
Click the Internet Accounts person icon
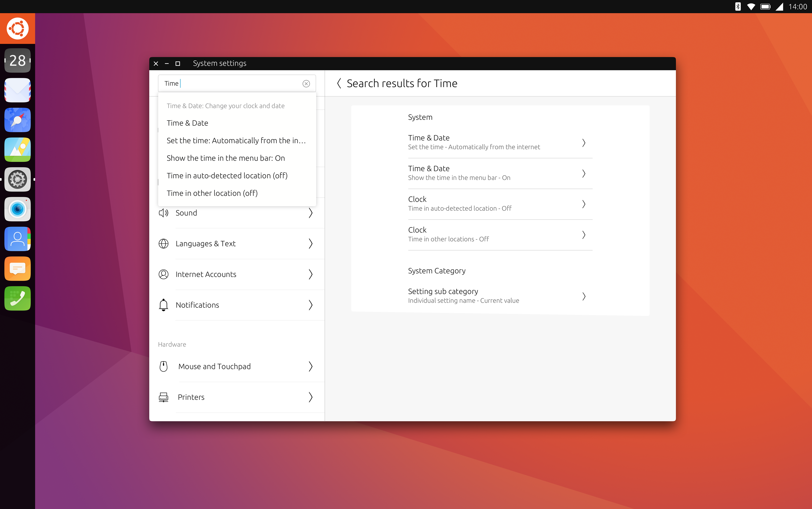point(163,274)
